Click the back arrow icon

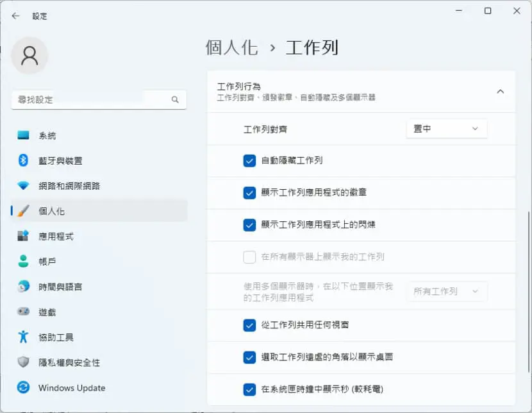(x=15, y=16)
